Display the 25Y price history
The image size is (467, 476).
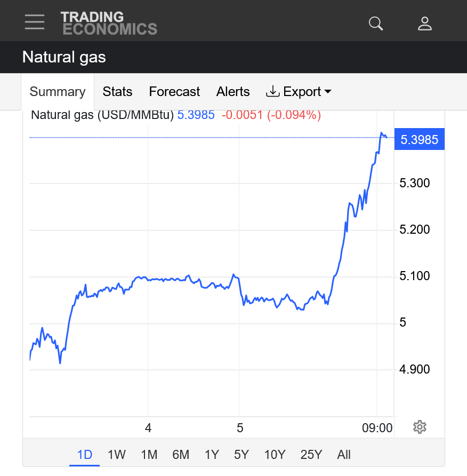(311, 455)
